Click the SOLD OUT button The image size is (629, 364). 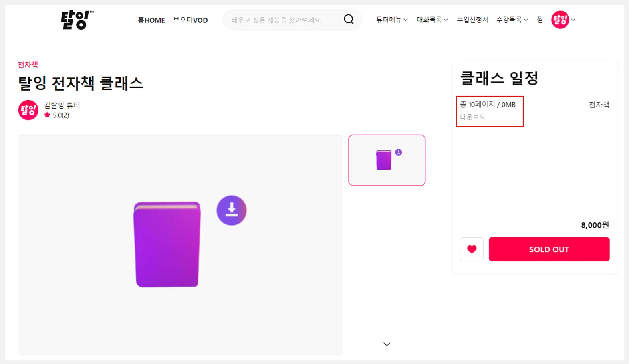(549, 249)
